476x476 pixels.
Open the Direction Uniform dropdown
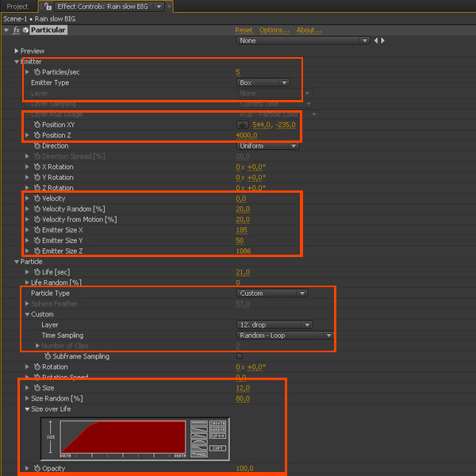268,146
